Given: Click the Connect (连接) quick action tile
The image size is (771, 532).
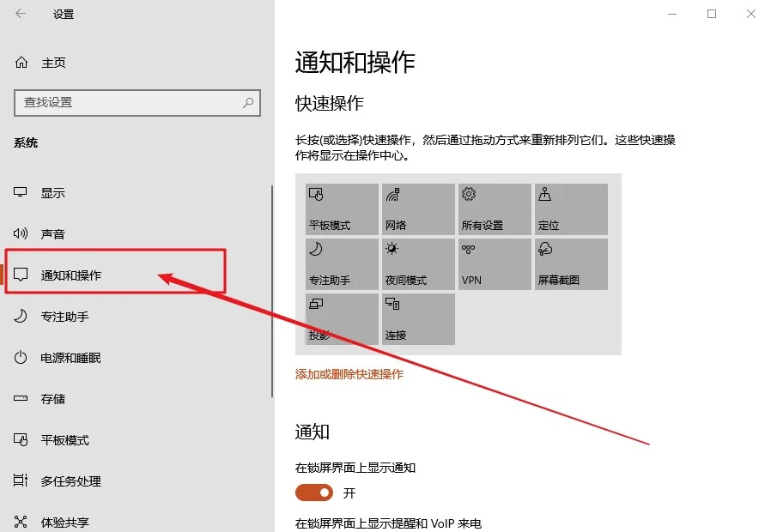Looking at the screenshot, I should [418, 319].
